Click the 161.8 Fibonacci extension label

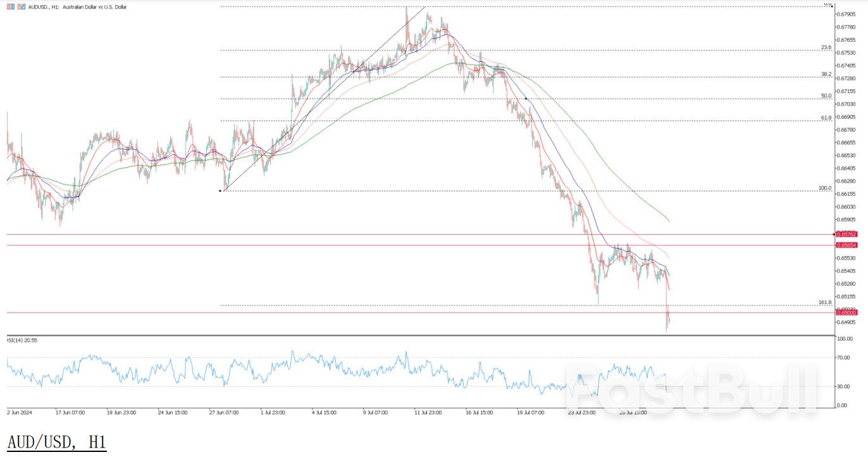(824, 303)
